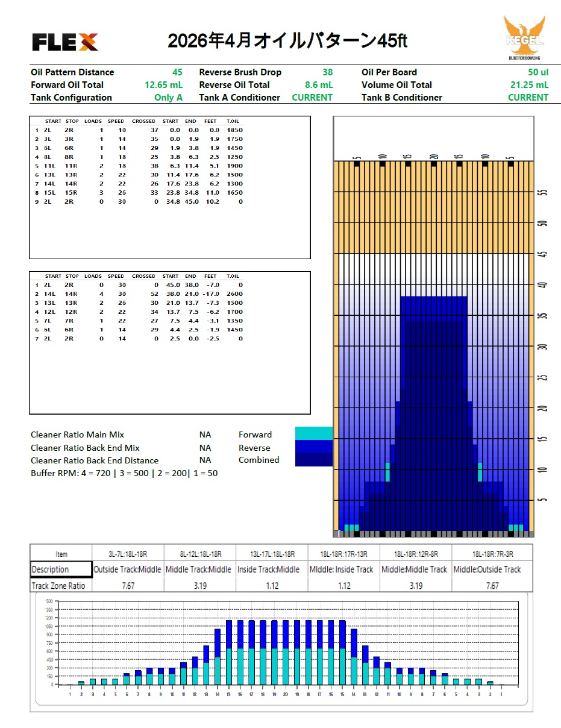Select the 3L-7L:18L-18R column header
This screenshot has width=561, height=728.
[127, 554]
